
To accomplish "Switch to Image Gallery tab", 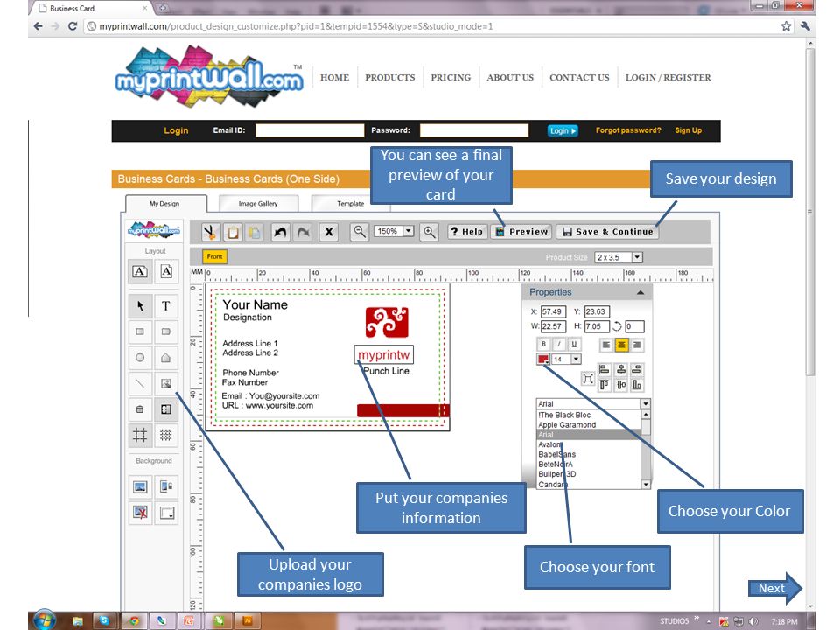I will [258, 204].
